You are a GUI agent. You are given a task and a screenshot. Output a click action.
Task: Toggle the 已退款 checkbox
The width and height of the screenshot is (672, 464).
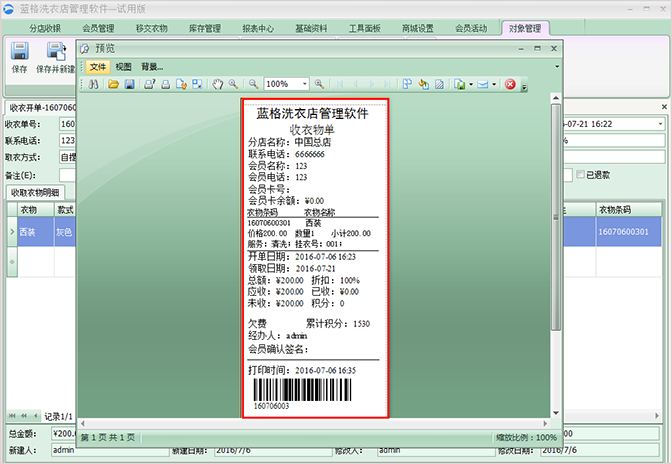pyautogui.click(x=581, y=175)
